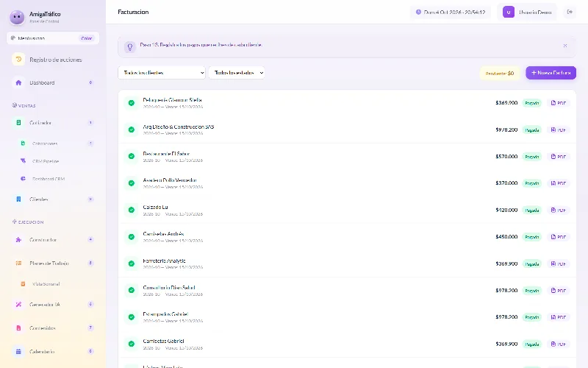
Task: Download PDF for Restaurante El Sabor
Action: point(558,157)
